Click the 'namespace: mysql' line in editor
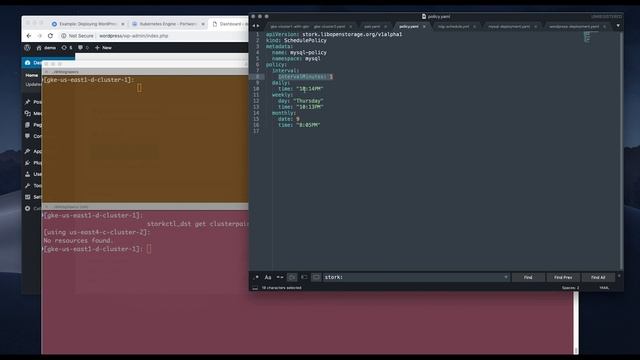 296,58
